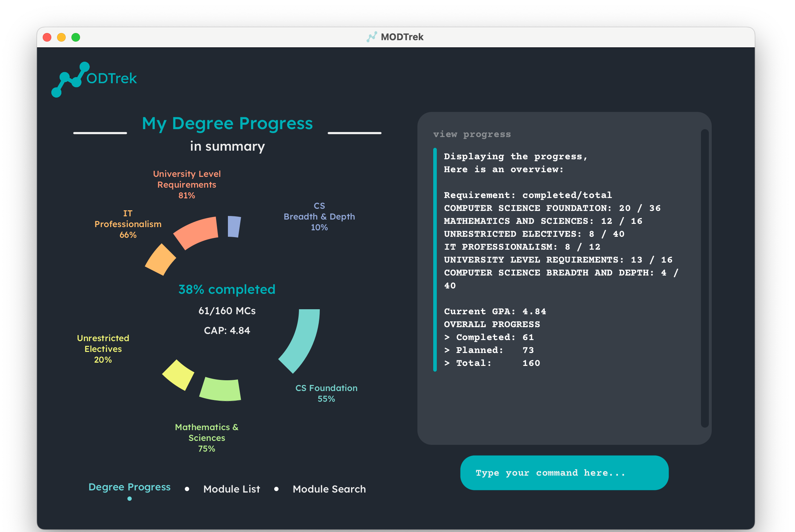
Task: Click the MODTrek icon in the title bar
Action: pyautogui.click(x=372, y=37)
